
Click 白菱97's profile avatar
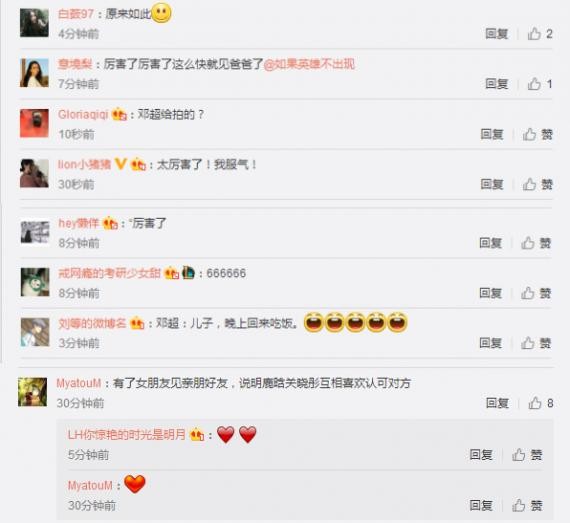(x=34, y=23)
